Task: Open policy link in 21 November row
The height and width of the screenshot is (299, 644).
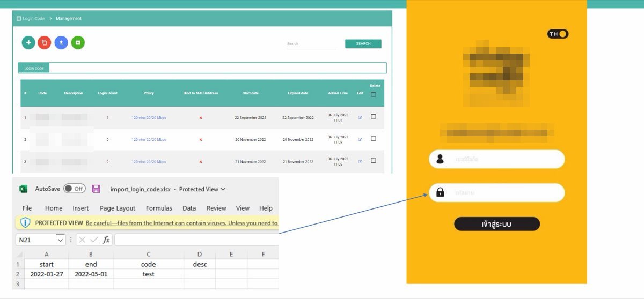Action: (x=149, y=162)
